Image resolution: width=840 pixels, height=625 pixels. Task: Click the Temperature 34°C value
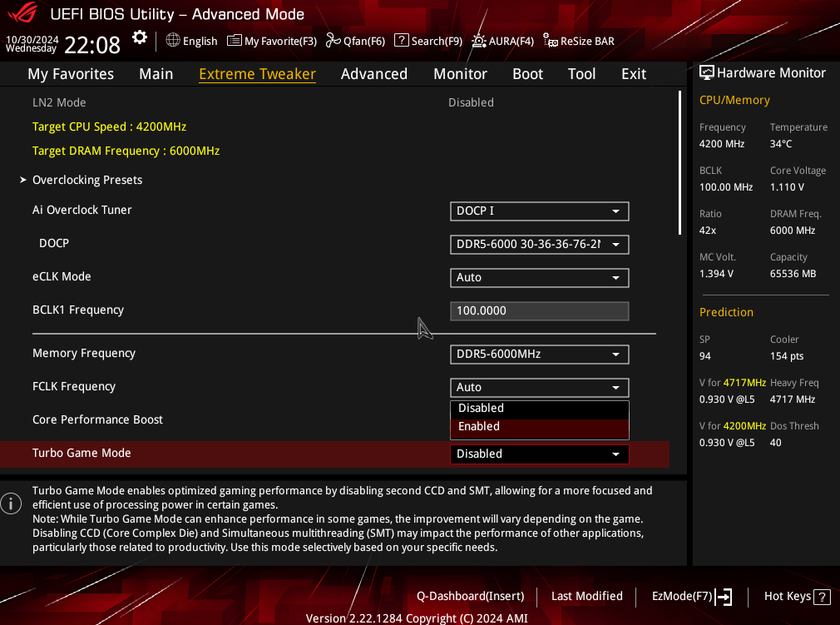point(781,144)
